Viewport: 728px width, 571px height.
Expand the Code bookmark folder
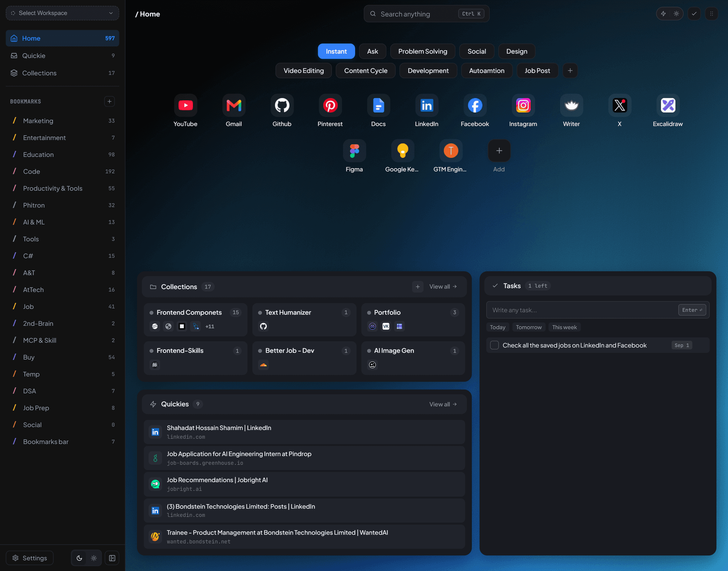tap(63, 171)
